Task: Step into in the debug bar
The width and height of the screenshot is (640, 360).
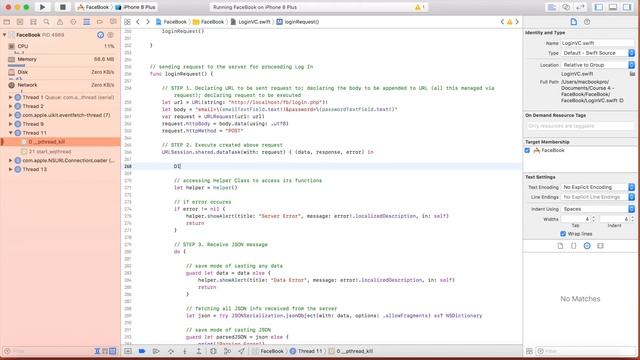Action: [184, 351]
